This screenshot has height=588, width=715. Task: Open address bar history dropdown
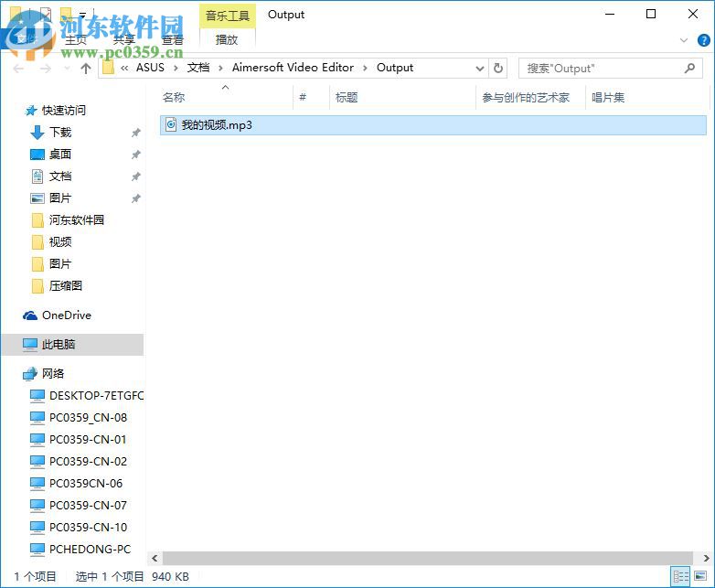(479, 69)
